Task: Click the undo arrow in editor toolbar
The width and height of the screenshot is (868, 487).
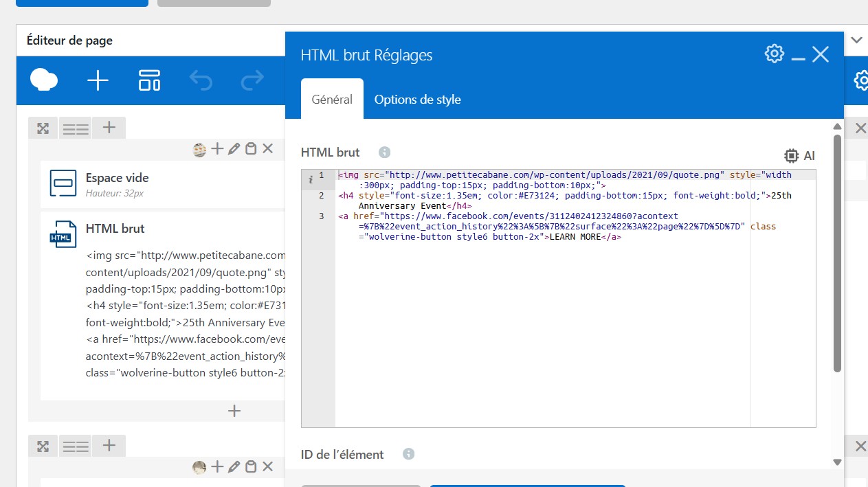Action: click(201, 80)
